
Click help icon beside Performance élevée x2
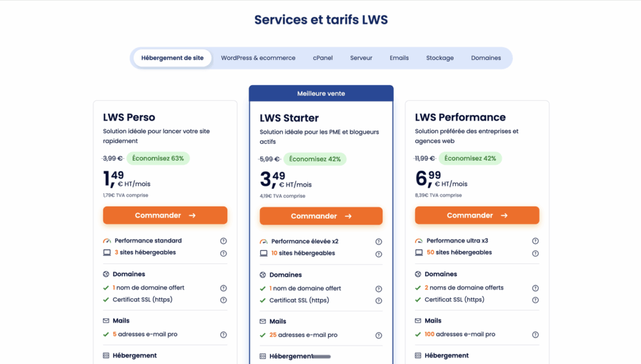click(379, 242)
